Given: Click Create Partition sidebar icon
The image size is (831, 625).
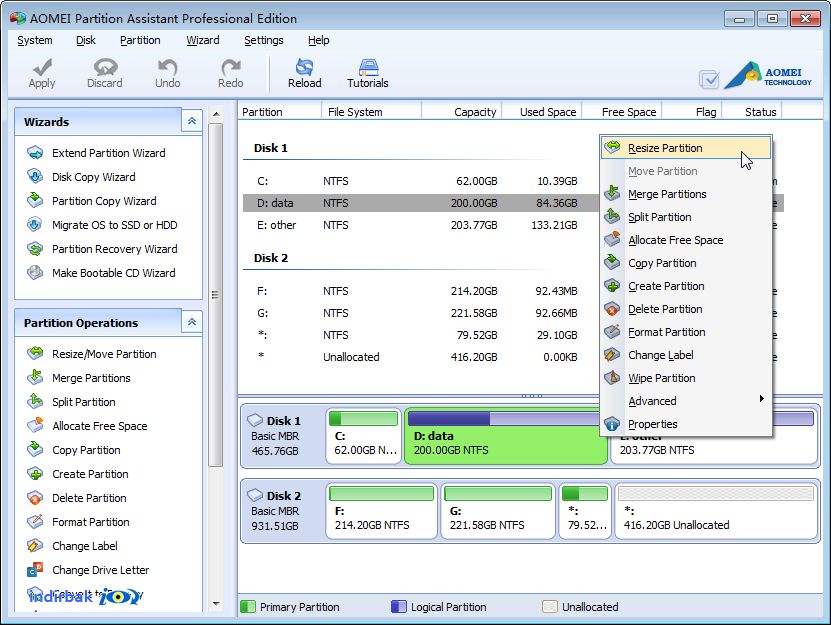Looking at the screenshot, I should tap(35, 473).
